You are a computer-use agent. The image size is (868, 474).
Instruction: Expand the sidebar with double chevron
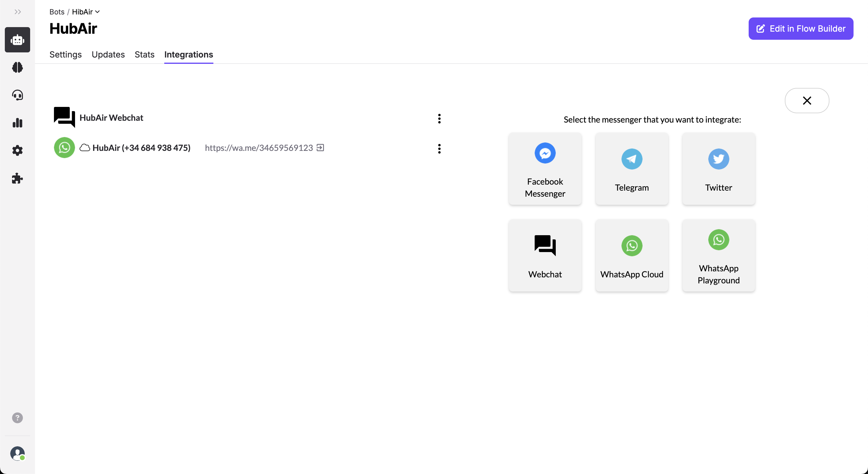point(17,12)
